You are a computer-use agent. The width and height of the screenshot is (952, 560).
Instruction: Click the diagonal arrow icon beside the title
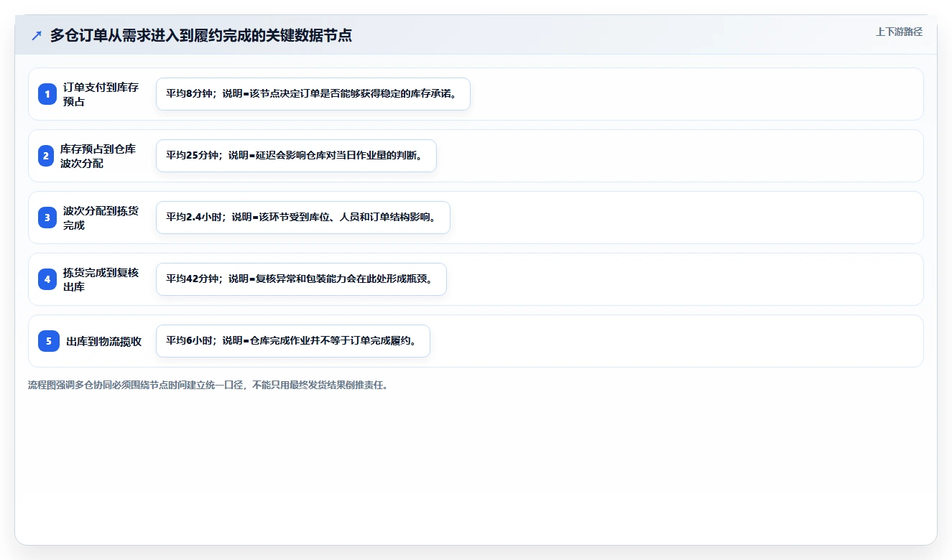pos(37,35)
